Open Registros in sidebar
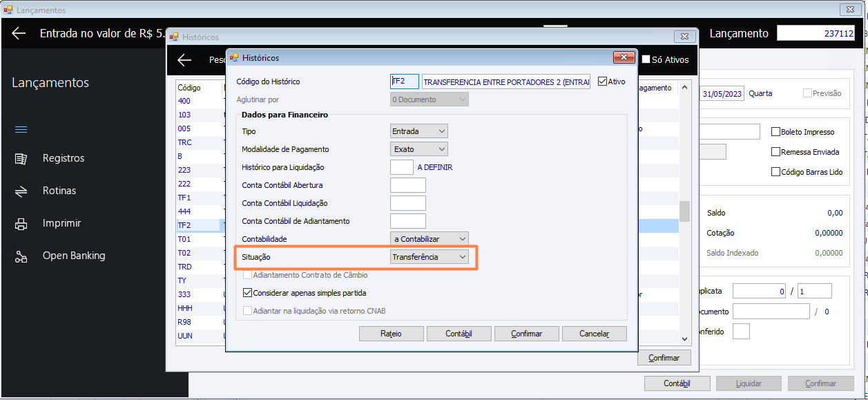Image resolution: width=868 pixels, height=400 pixels. 64,158
